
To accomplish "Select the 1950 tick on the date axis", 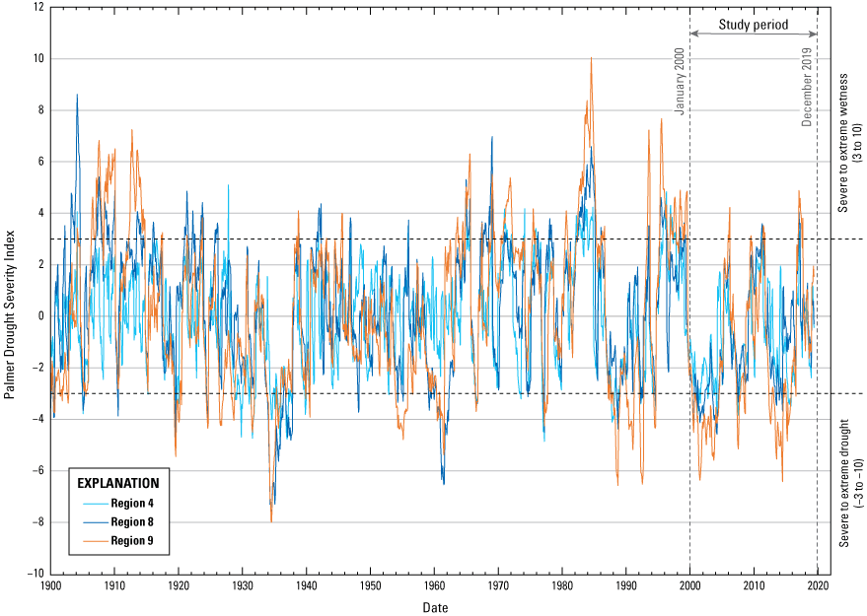I will coord(370,585).
